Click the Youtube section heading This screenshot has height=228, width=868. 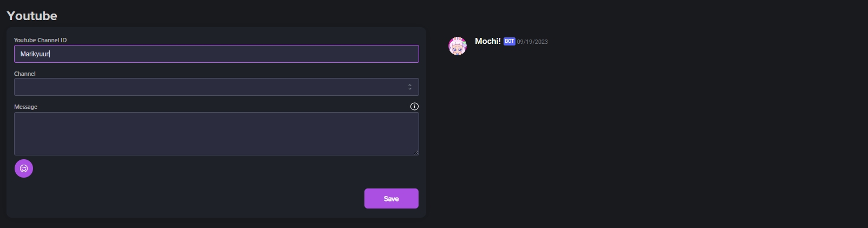[32, 16]
